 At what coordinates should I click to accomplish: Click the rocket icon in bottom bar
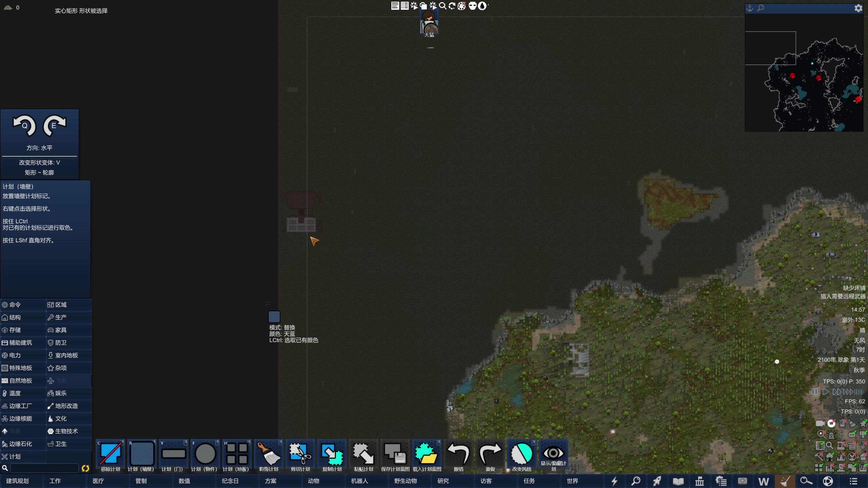point(657,481)
